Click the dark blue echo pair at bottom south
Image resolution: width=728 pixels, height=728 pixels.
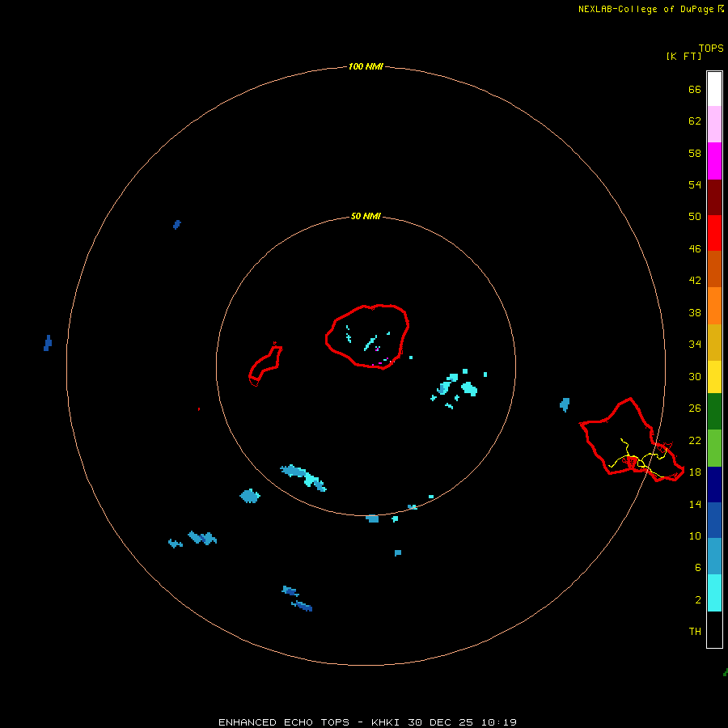297,599
